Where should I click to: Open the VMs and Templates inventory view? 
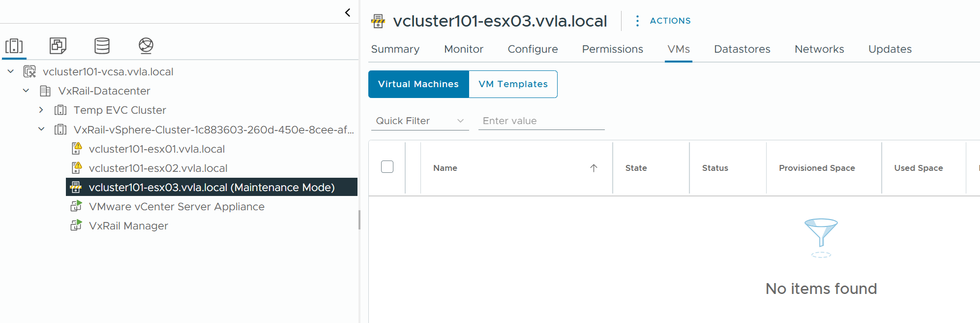pyautogui.click(x=58, y=46)
